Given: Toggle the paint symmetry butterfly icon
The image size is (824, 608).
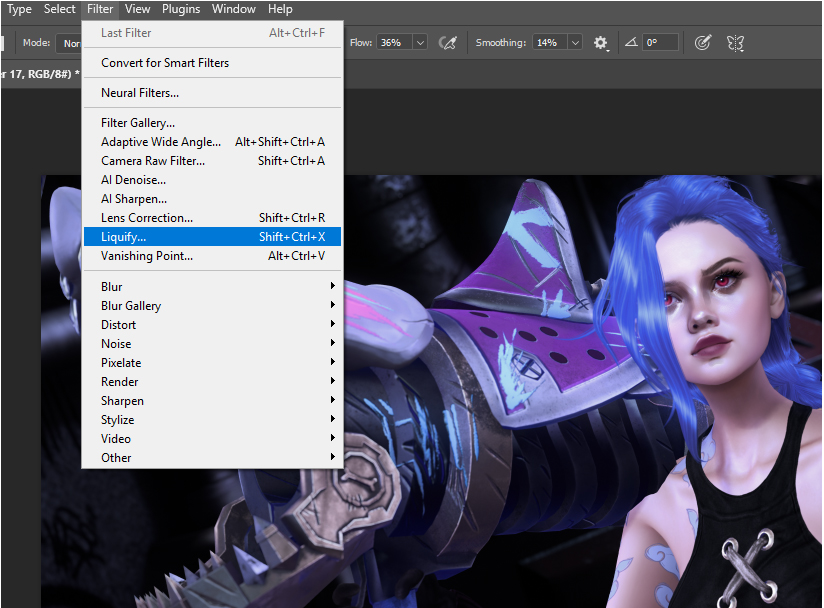Looking at the screenshot, I should click(x=734, y=42).
